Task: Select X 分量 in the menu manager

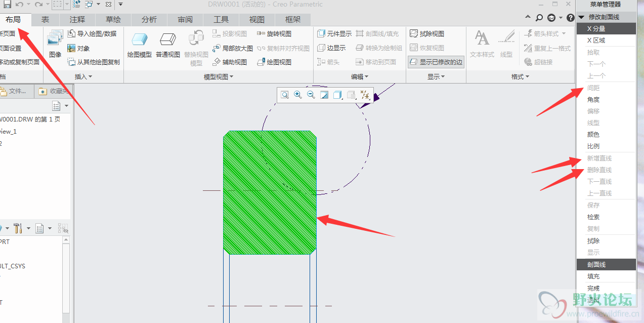Action: tap(606, 29)
